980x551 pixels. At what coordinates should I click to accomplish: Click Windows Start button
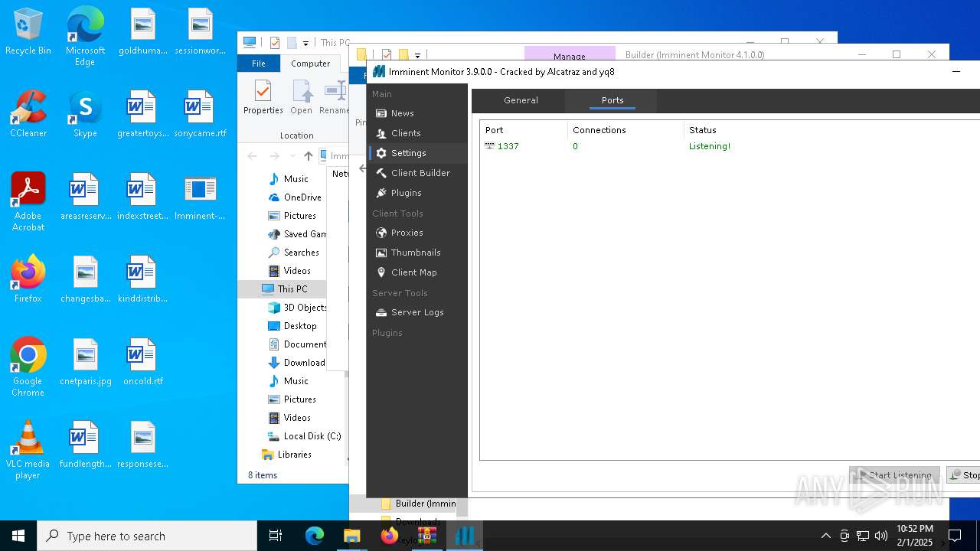(18, 536)
